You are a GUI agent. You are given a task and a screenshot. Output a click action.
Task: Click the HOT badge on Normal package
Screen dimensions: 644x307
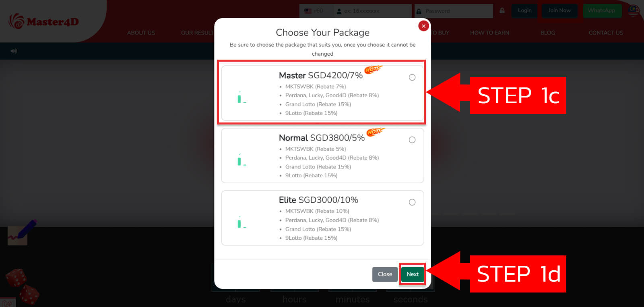click(375, 132)
